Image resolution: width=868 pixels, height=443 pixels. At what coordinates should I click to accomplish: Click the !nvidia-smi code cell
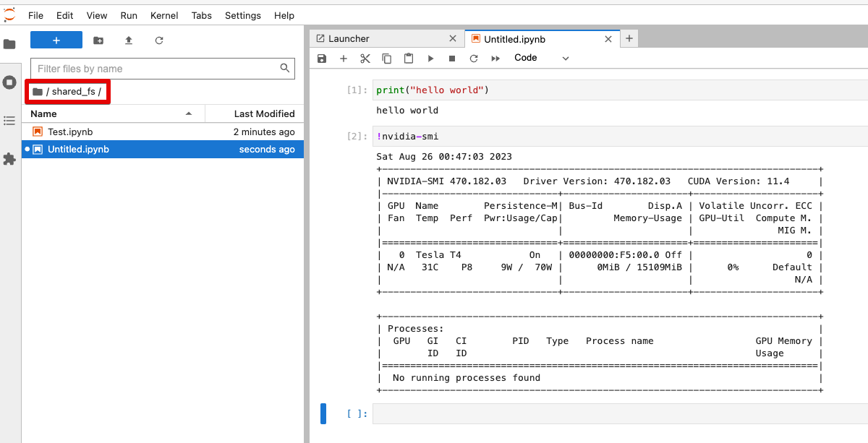(619, 137)
